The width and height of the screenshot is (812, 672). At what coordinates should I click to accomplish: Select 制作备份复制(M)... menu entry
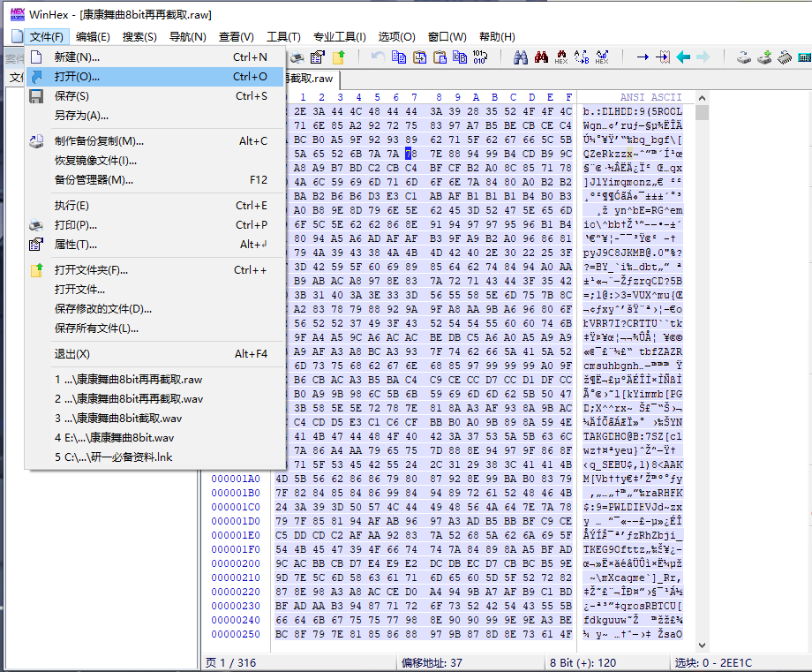tap(154, 141)
